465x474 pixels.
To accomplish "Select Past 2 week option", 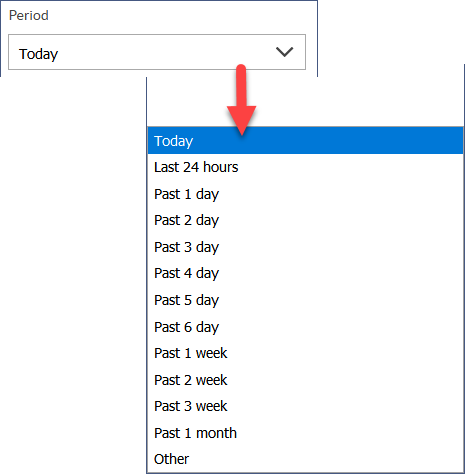I will [305, 380].
